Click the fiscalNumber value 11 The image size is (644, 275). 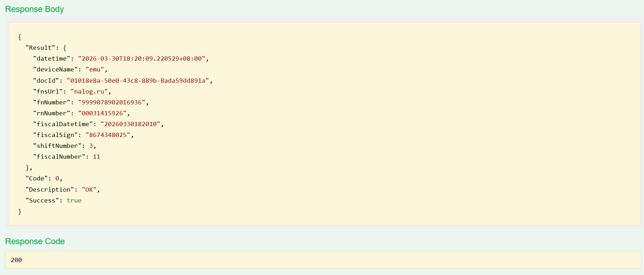97,157
